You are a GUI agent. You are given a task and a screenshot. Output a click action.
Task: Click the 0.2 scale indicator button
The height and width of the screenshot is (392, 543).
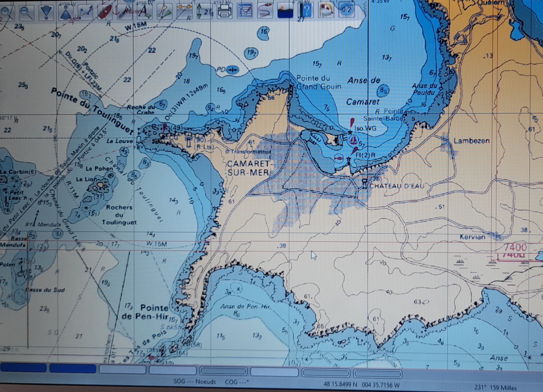click(x=346, y=10)
